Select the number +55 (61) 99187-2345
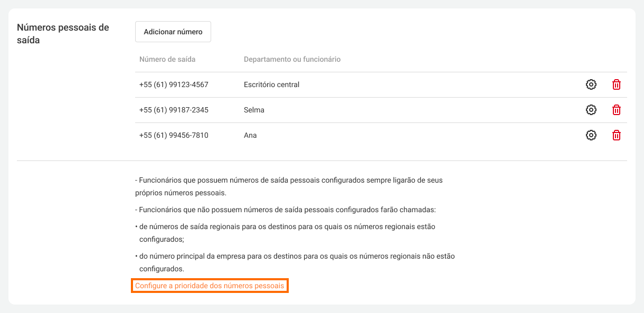The image size is (644, 313). pyautogui.click(x=174, y=110)
